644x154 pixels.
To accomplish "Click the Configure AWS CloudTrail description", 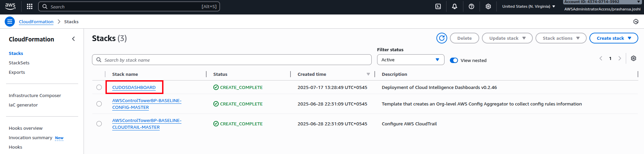I will (x=409, y=124).
